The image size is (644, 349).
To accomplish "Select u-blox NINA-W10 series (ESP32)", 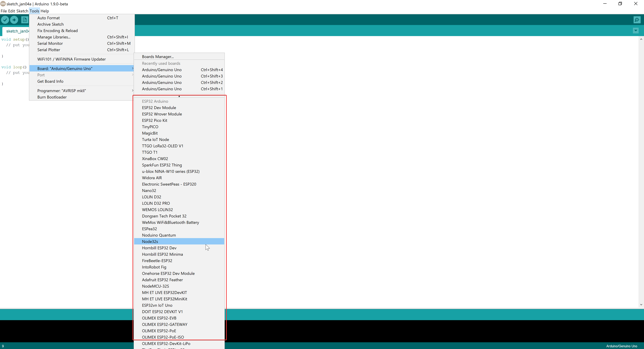I will click(179, 171).
